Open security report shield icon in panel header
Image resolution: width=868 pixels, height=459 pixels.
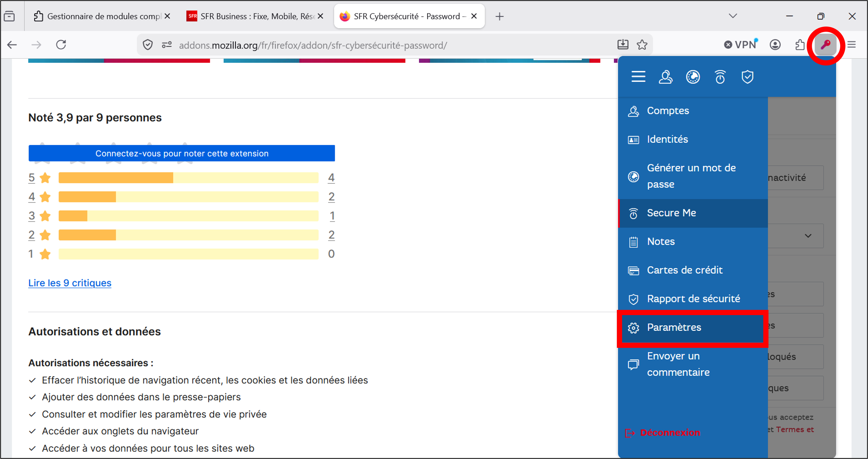[x=747, y=77]
